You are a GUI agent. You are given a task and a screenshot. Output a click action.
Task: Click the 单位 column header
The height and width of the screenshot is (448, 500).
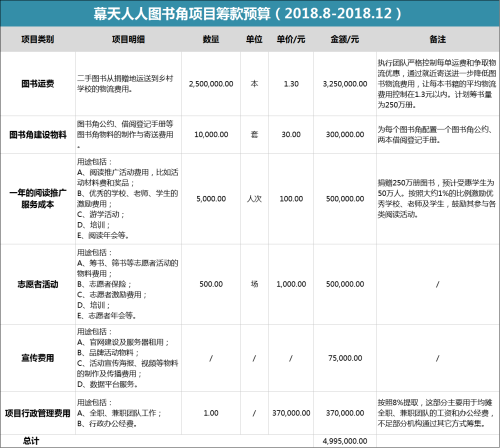(x=254, y=39)
